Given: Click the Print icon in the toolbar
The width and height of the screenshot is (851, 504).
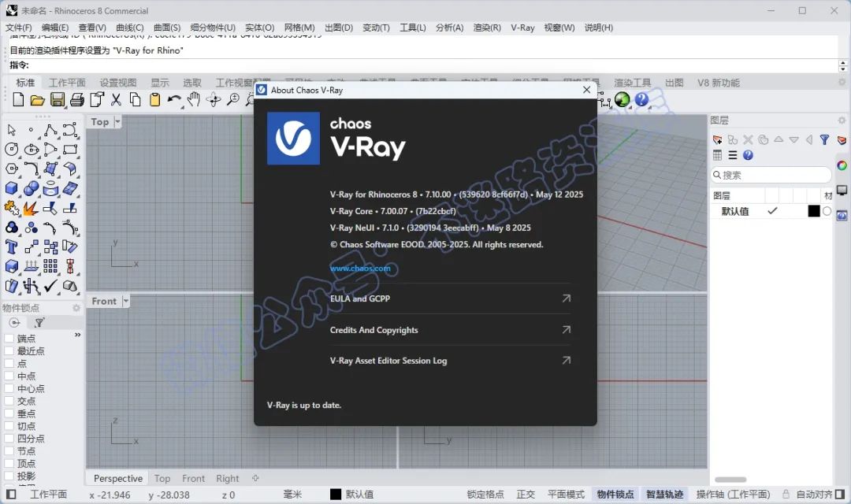Looking at the screenshot, I should click(77, 99).
